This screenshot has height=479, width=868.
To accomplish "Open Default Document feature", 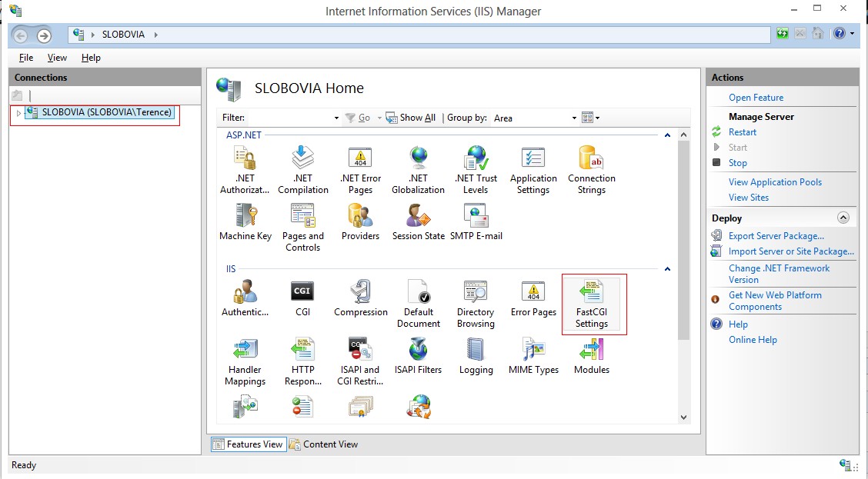I will [419, 304].
